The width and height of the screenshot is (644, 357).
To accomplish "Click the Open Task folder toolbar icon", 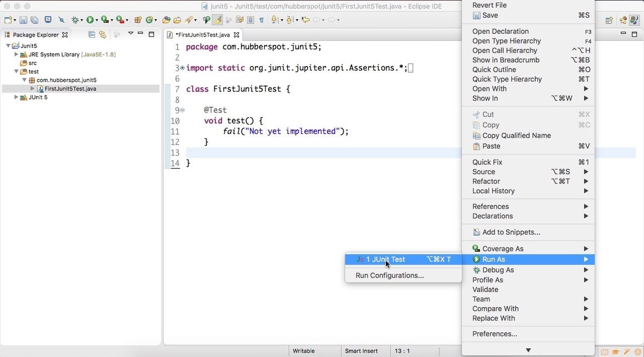I will [x=177, y=20].
